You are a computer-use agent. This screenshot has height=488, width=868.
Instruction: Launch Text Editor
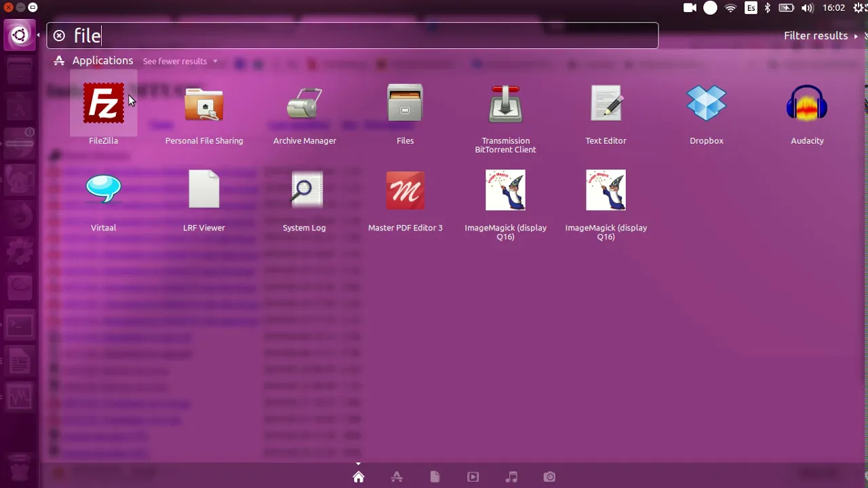(606, 104)
